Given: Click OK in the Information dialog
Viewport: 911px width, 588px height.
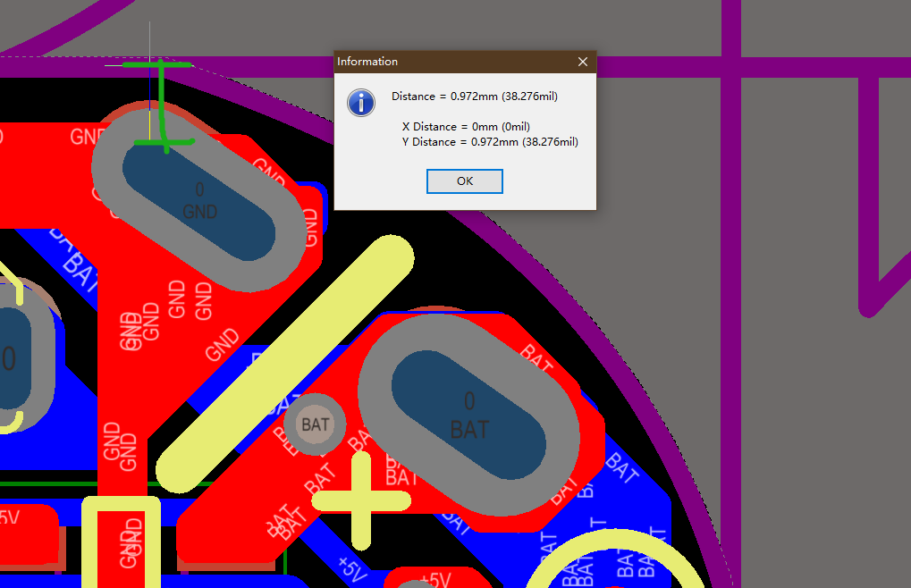Looking at the screenshot, I should click(464, 181).
